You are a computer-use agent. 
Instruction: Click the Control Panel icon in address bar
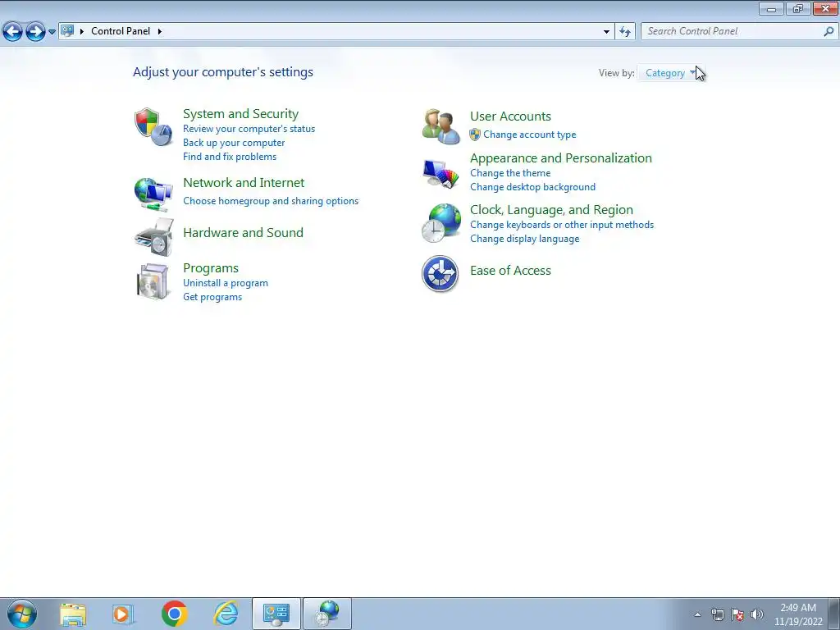pos(67,31)
